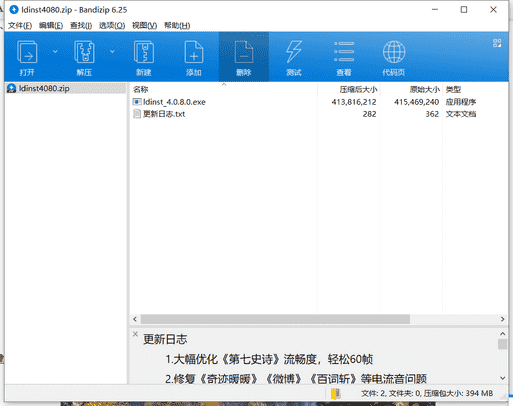Sort by the 名称 column header
The height and width of the screenshot is (406, 513).
[x=224, y=89]
